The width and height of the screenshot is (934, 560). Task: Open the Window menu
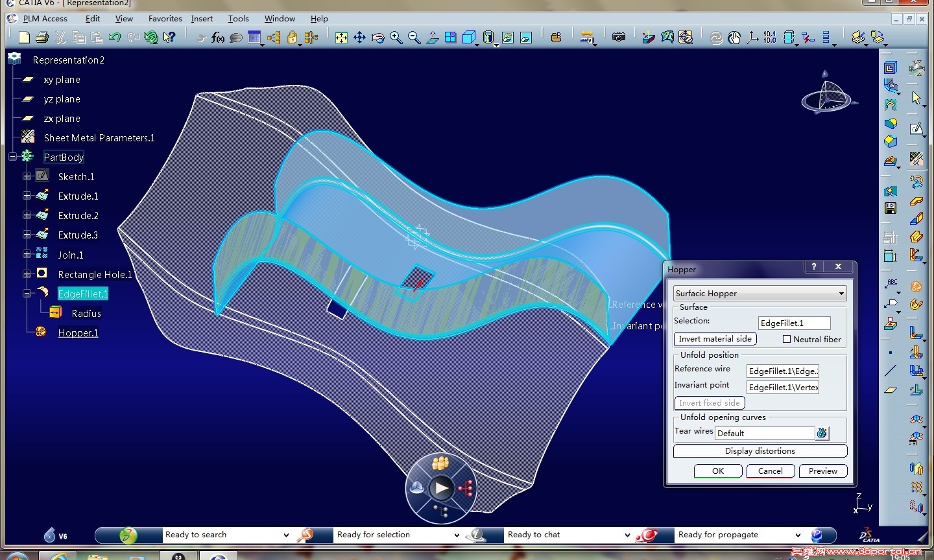point(280,19)
